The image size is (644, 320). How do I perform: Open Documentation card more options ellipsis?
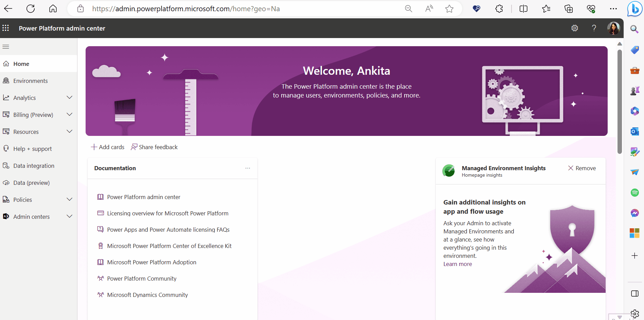click(x=248, y=168)
